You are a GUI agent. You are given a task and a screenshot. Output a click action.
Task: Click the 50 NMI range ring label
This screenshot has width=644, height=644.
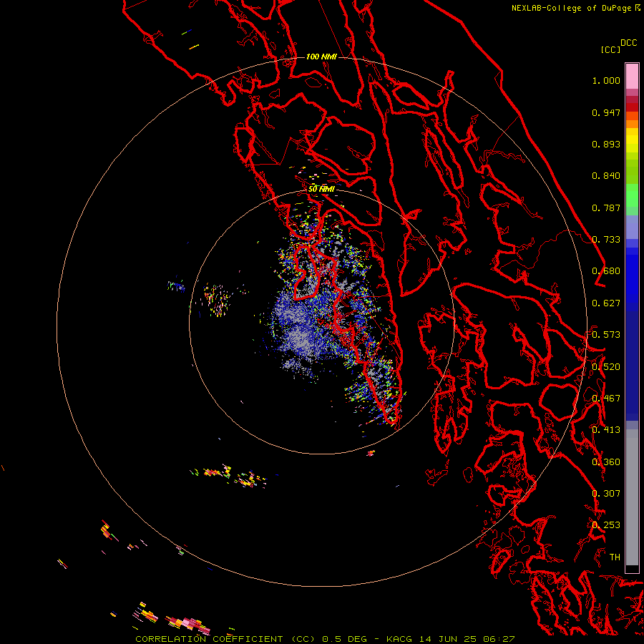[321, 189]
